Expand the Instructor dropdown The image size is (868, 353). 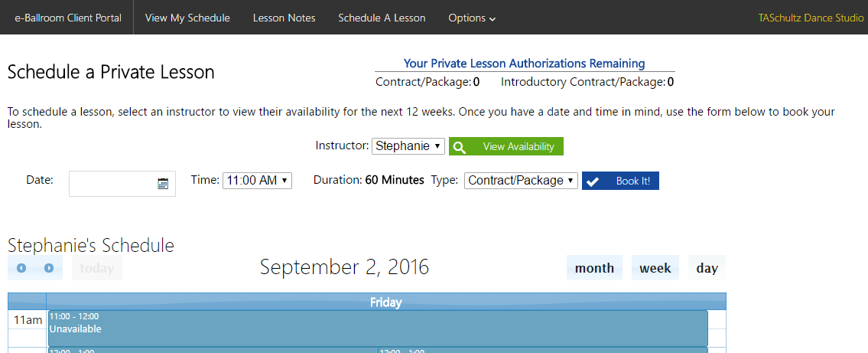(x=408, y=146)
